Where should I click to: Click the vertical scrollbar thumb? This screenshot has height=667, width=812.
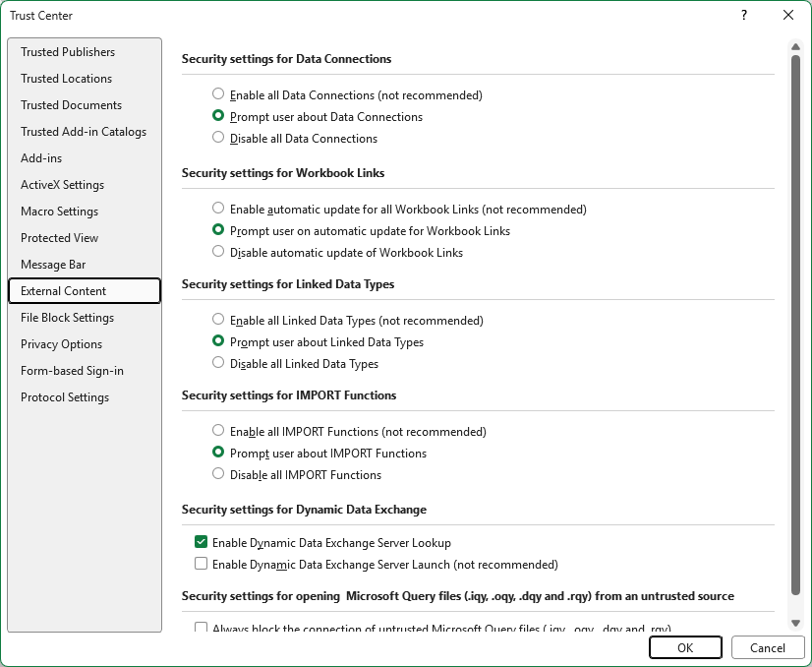click(x=795, y=325)
